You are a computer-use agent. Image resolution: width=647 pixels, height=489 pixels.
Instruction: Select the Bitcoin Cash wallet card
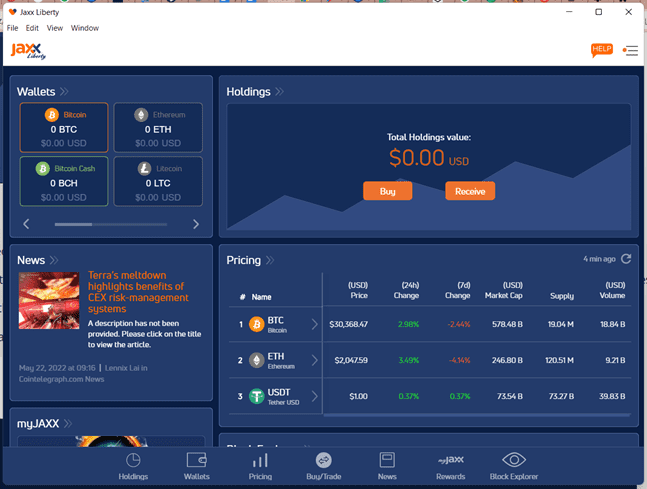pyautogui.click(x=64, y=181)
